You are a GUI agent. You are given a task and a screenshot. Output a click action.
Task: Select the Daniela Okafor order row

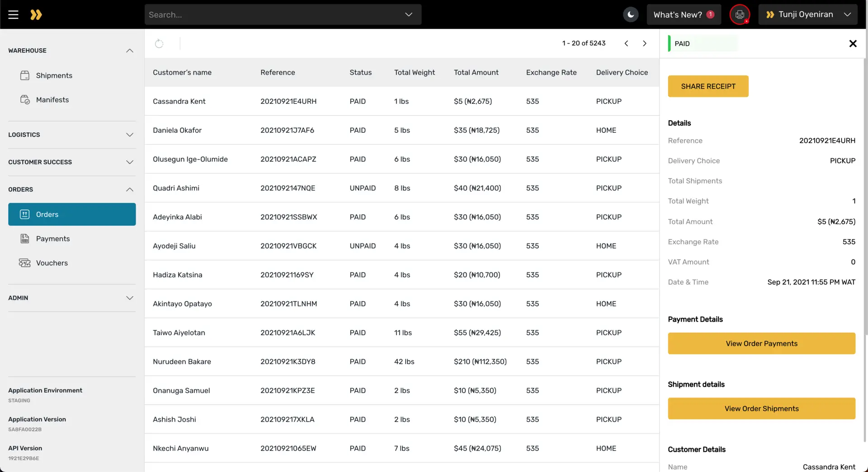click(402, 130)
